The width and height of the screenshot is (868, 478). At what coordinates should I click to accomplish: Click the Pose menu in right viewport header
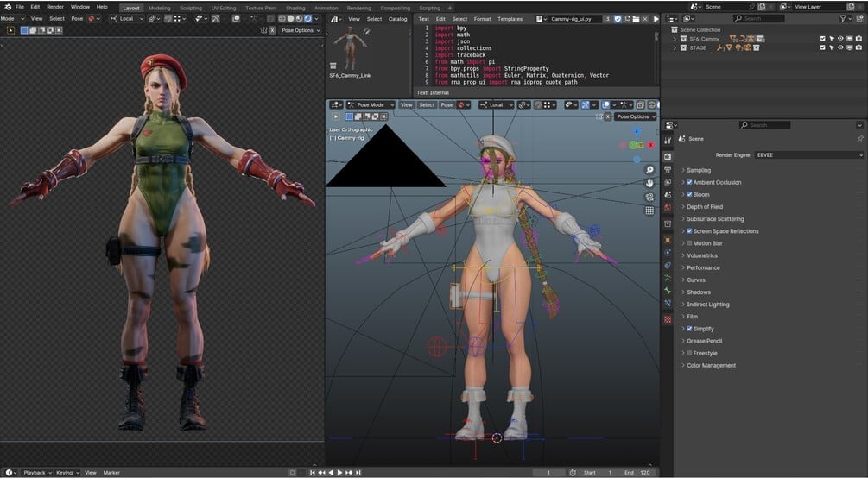pos(447,104)
